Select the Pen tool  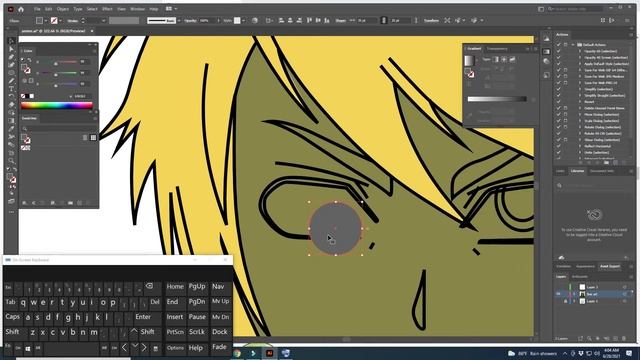click(11, 57)
